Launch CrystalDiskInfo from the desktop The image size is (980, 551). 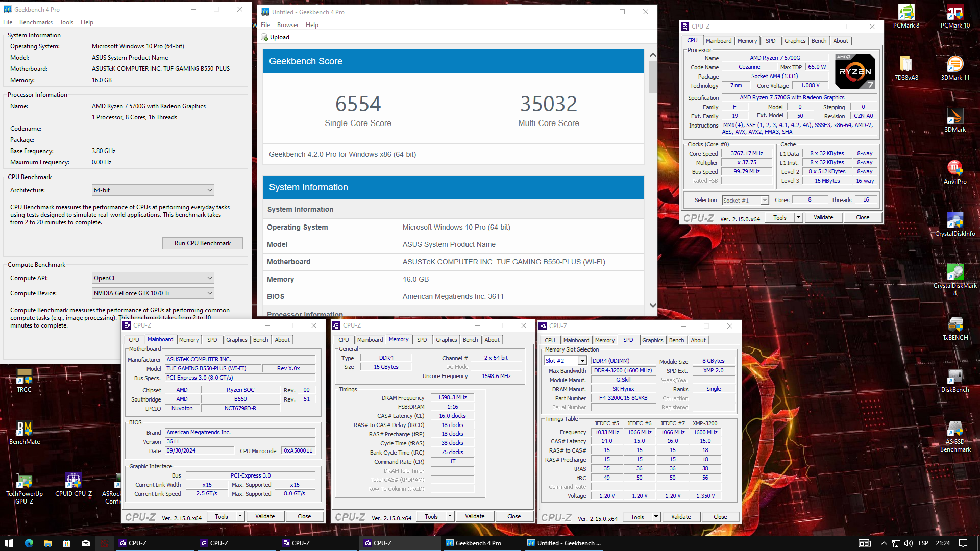click(955, 224)
